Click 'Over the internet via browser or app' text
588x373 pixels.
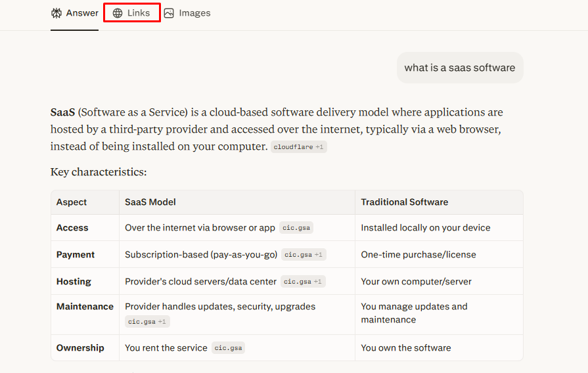point(200,228)
